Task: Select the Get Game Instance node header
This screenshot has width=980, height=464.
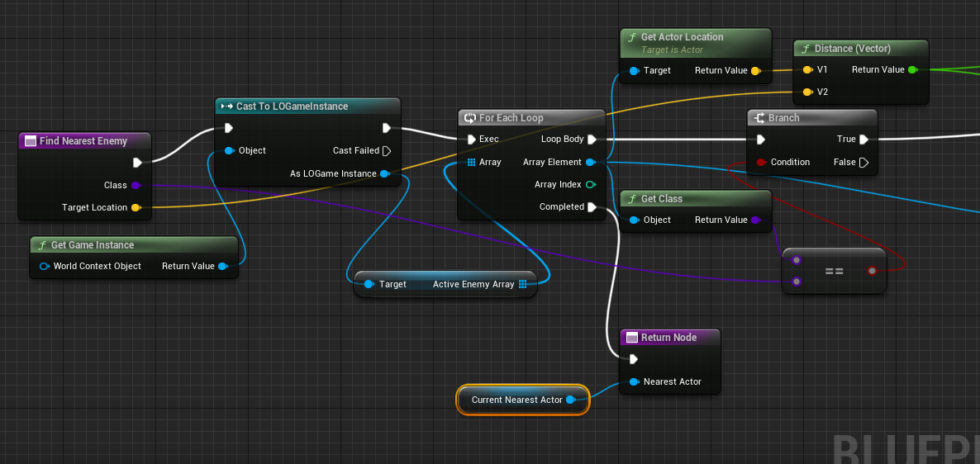Action: (x=134, y=245)
